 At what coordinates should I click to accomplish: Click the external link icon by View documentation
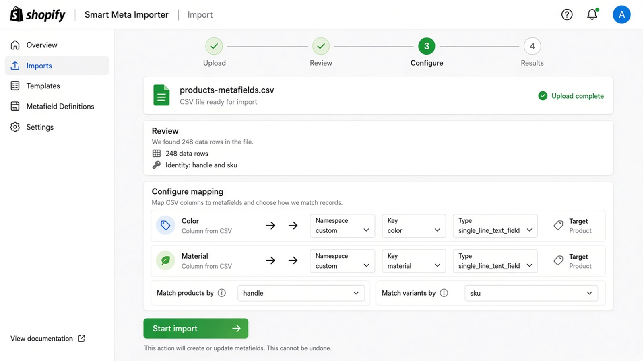click(82, 338)
